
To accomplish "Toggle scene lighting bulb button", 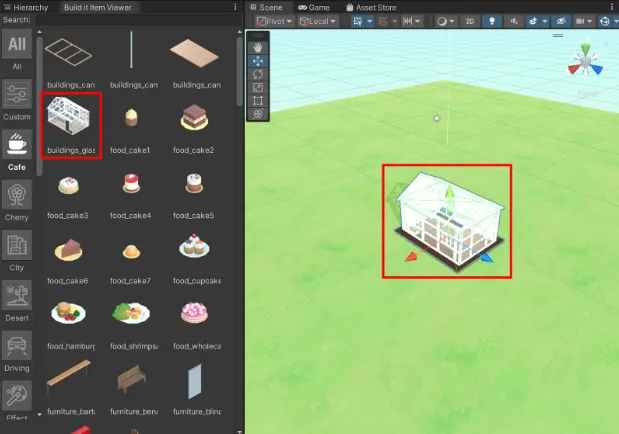I will (x=492, y=21).
